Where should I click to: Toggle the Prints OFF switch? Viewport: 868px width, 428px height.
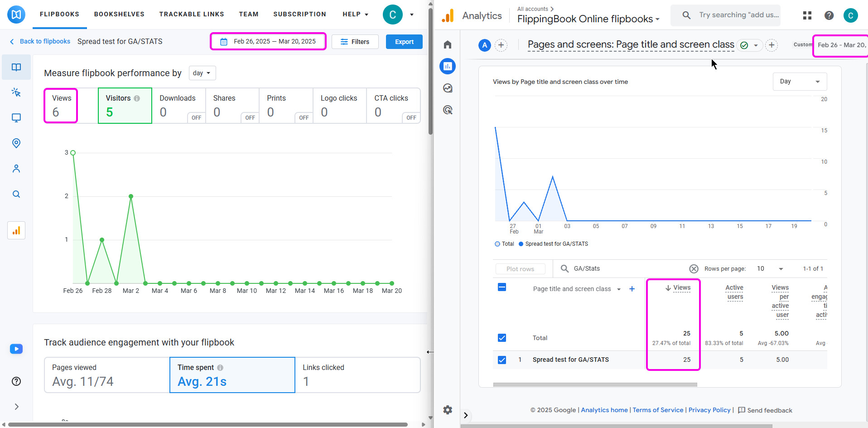[304, 117]
